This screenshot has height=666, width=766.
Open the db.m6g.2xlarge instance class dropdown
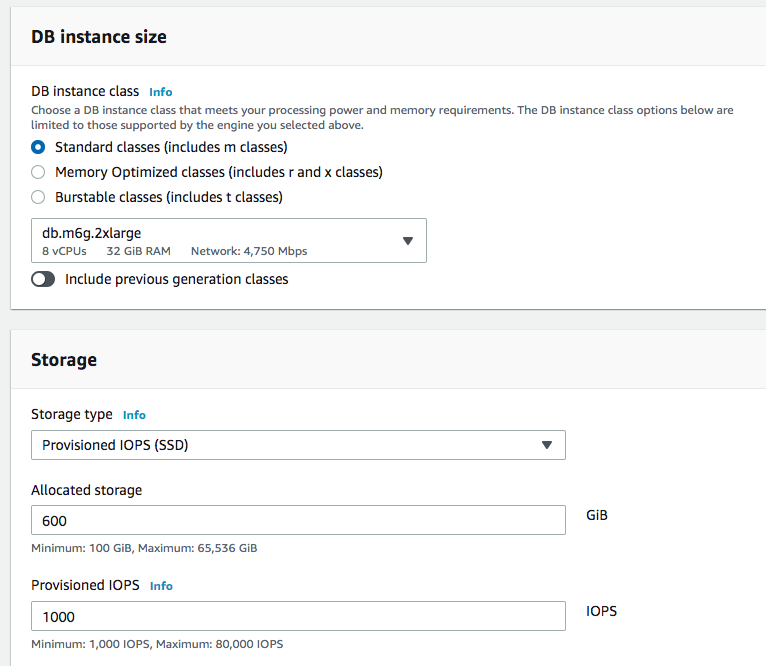click(x=215, y=241)
